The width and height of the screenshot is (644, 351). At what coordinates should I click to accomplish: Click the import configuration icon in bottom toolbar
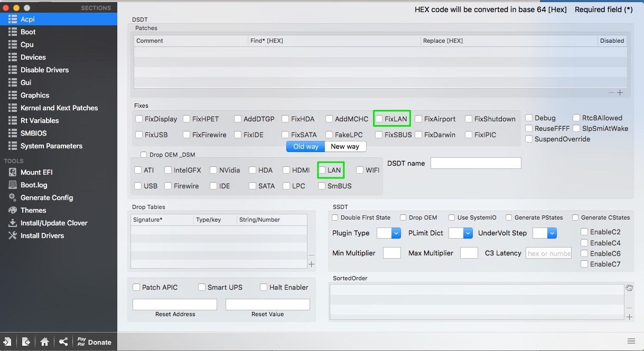point(7,342)
